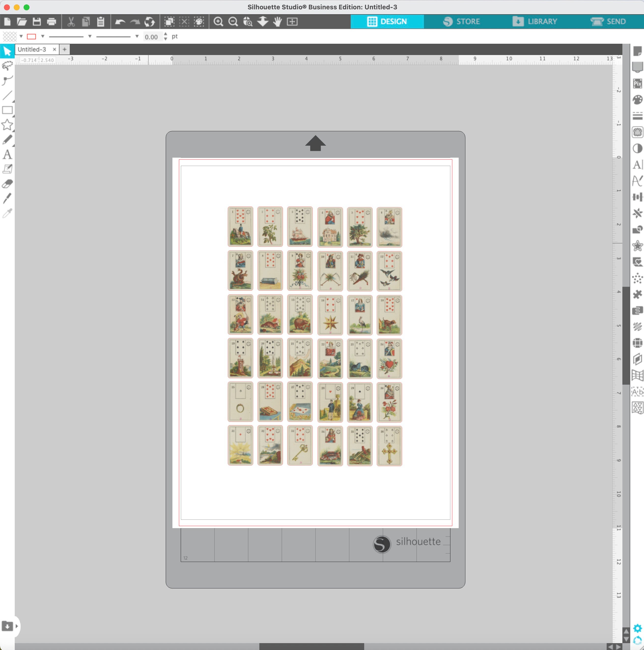Image resolution: width=644 pixels, height=650 pixels.
Task: Fit page to window
Action: pyautogui.click(x=292, y=22)
